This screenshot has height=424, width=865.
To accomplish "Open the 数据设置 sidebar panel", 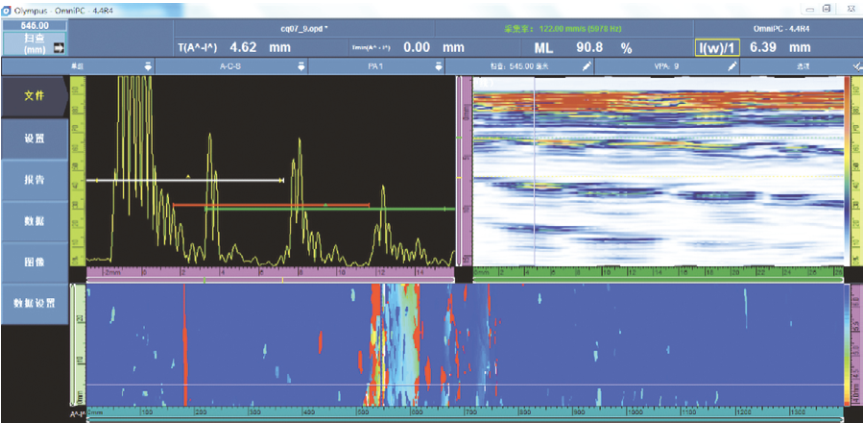I will click(33, 302).
